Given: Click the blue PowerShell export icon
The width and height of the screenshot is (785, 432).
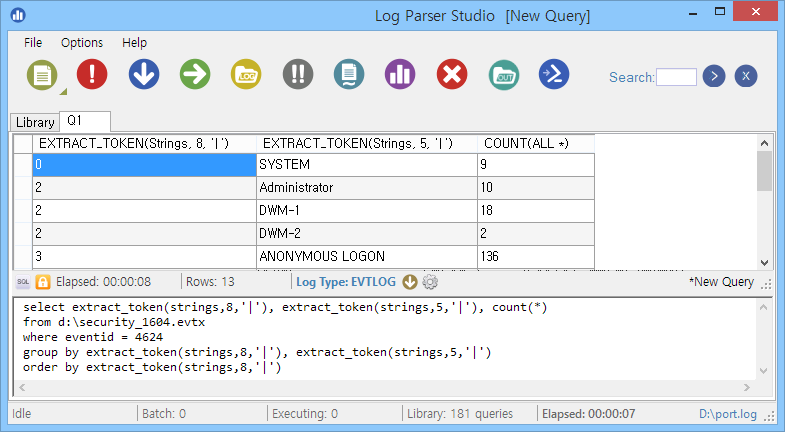Looking at the screenshot, I should (x=554, y=74).
